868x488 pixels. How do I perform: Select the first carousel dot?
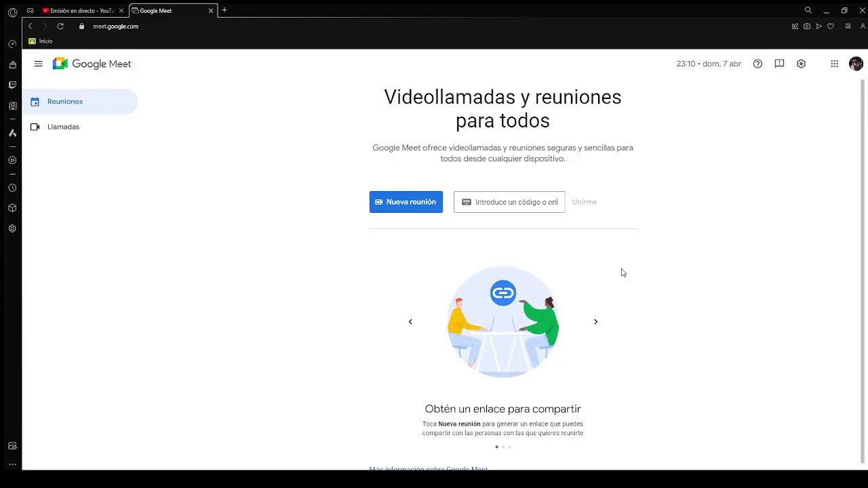click(496, 447)
